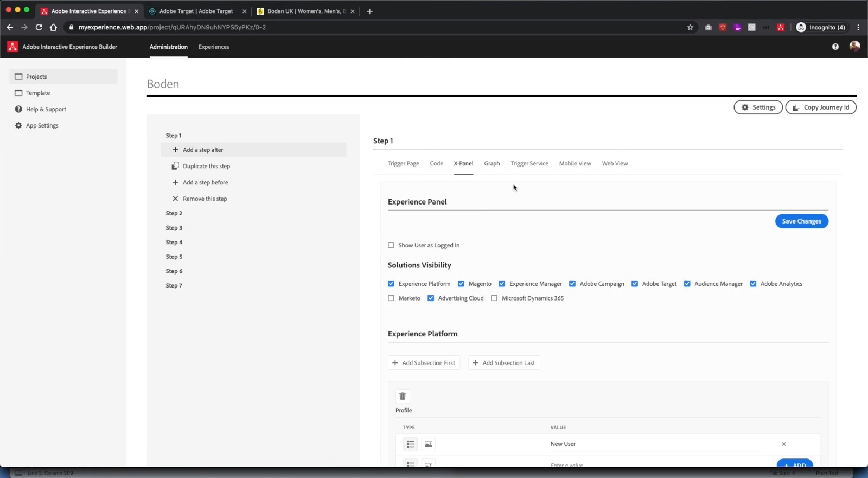Click the browser address bar URL
868x478 pixels.
(172, 27)
